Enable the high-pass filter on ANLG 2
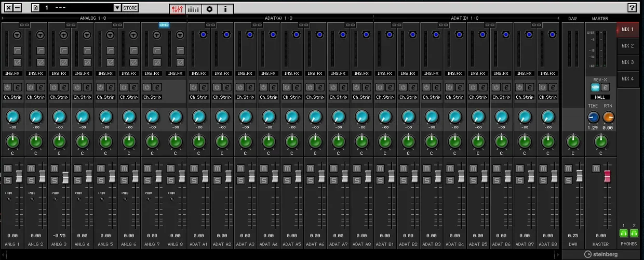The image size is (644, 260). (41, 50)
